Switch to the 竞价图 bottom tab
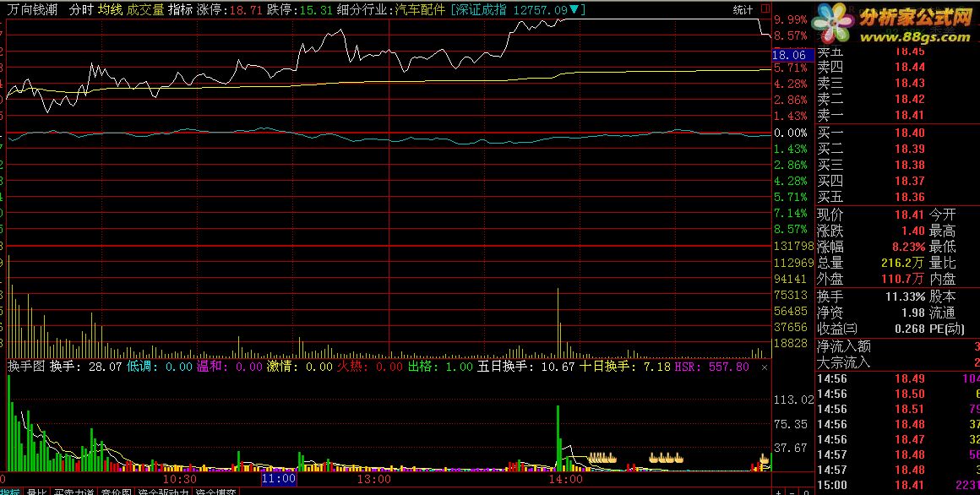Image resolution: width=980 pixels, height=495 pixels. [117, 492]
